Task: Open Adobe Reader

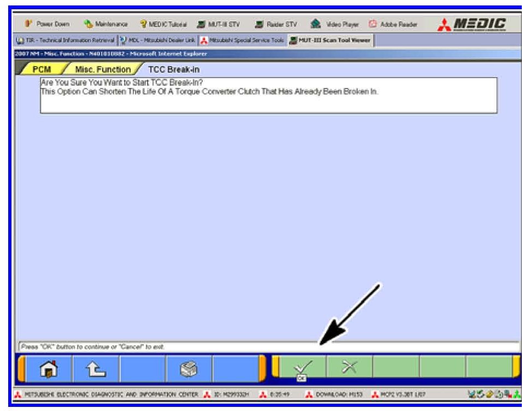Action: (394, 24)
